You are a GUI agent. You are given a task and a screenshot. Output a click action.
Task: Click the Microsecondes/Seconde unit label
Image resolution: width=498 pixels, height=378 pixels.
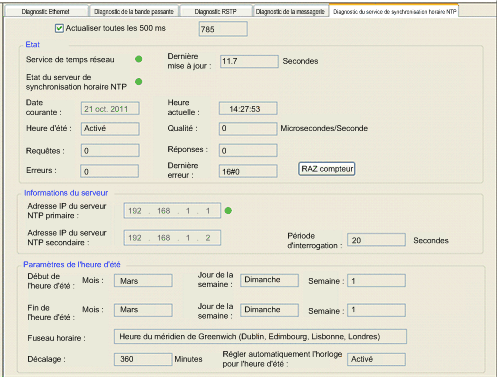click(324, 128)
